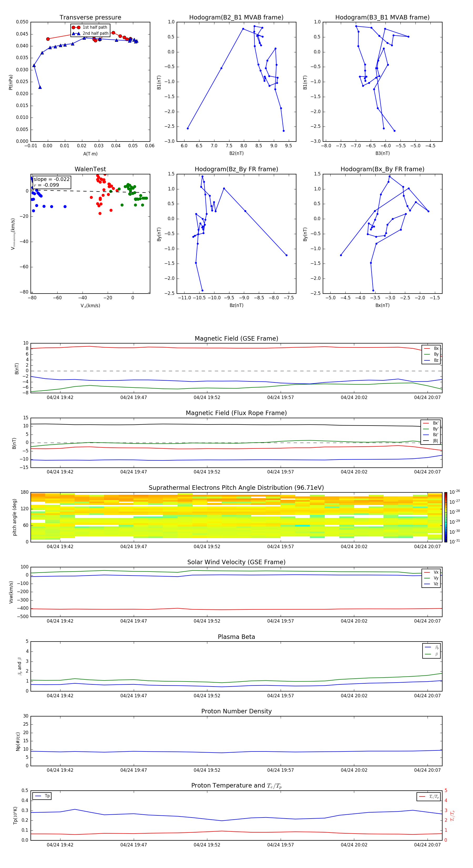Click the 'V_A(km/s)' x-axis label
Viewport: 473px width, 868px height.
[x=90, y=306]
